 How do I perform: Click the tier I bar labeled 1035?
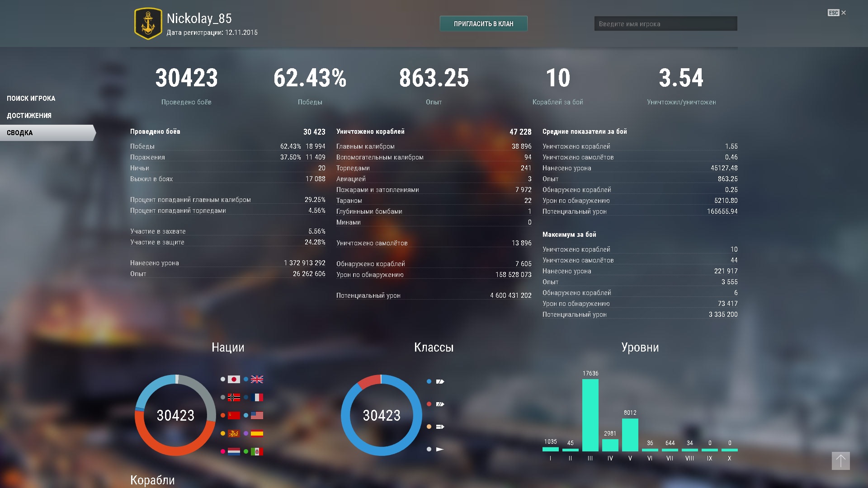click(x=550, y=449)
